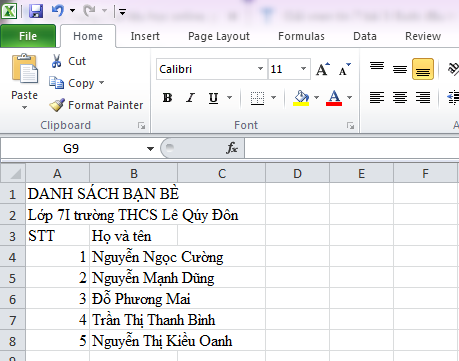This screenshot has height=361, width=459.
Task: Switch to the Formulas tab
Action: tap(301, 36)
